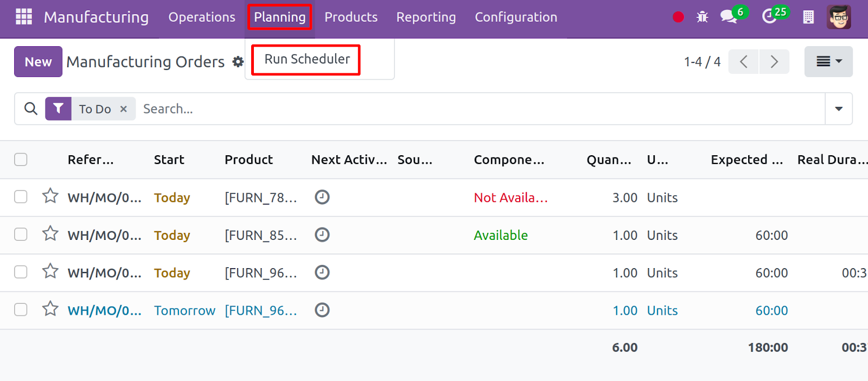This screenshot has height=381, width=868.
Task: Go to next page of records
Action: [774, 61]
